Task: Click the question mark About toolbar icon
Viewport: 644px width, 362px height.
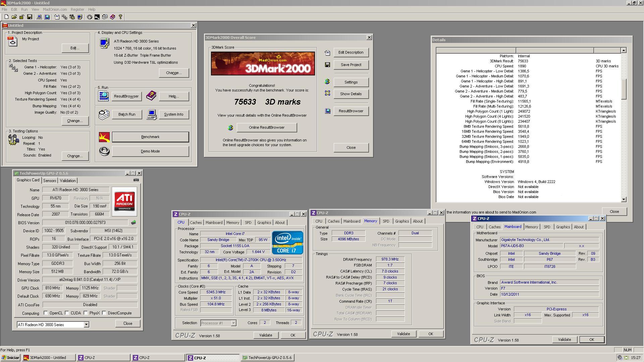Action: [120, 17]
